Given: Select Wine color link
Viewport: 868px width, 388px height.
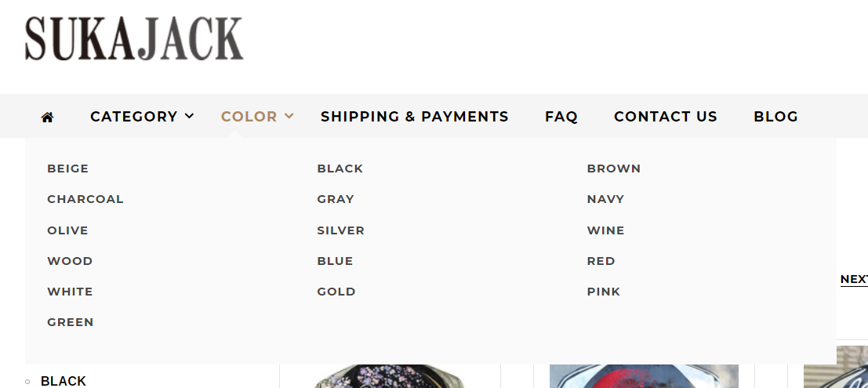Looking at the screenshot, I should tap(605, 230).
